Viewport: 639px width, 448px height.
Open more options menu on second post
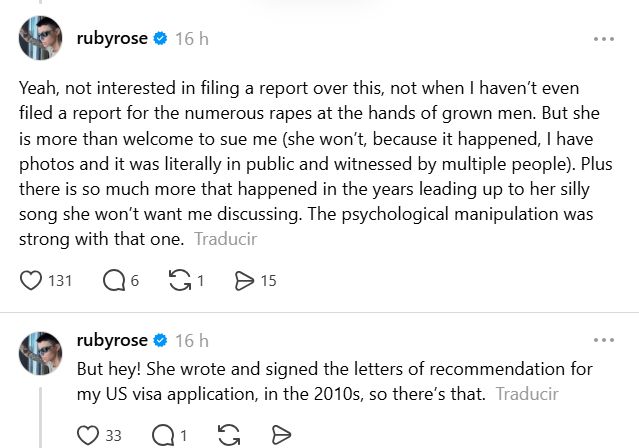pos(604,340)
